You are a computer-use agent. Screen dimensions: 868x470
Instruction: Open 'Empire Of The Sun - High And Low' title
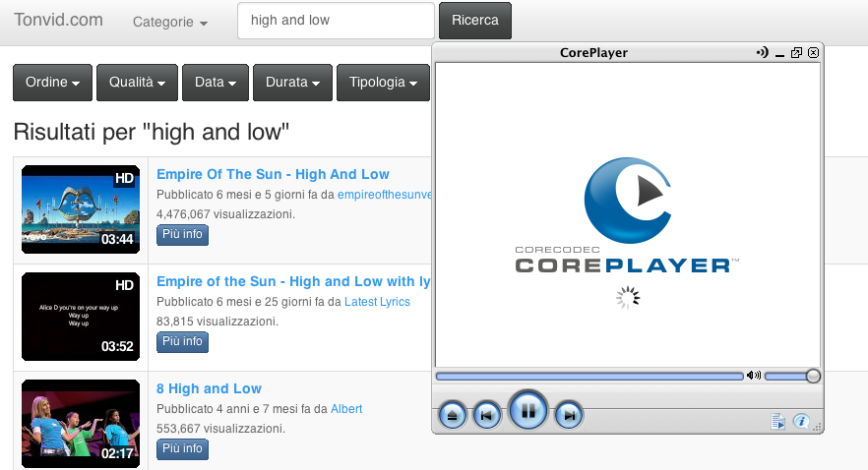pyautogui.click(x=273, y=174)
